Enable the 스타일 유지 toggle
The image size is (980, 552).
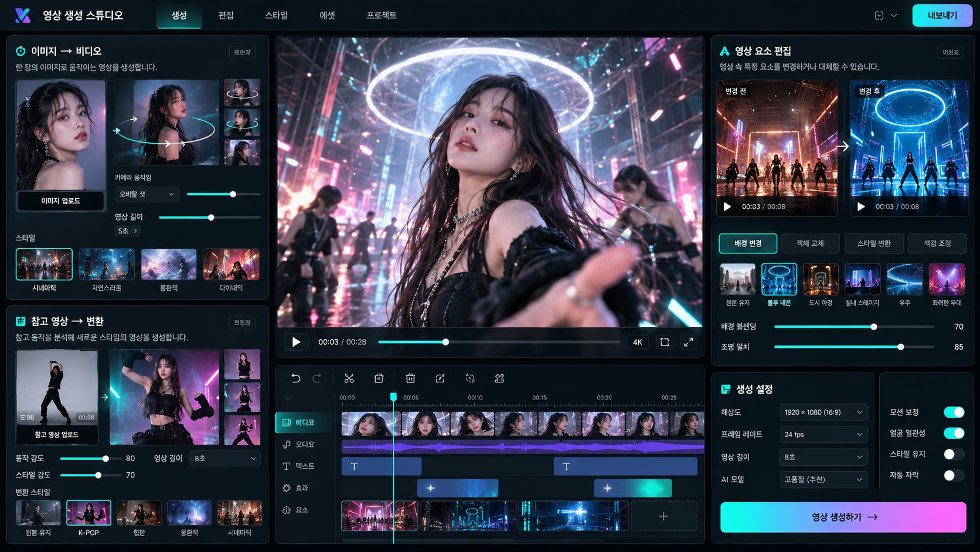954,455
